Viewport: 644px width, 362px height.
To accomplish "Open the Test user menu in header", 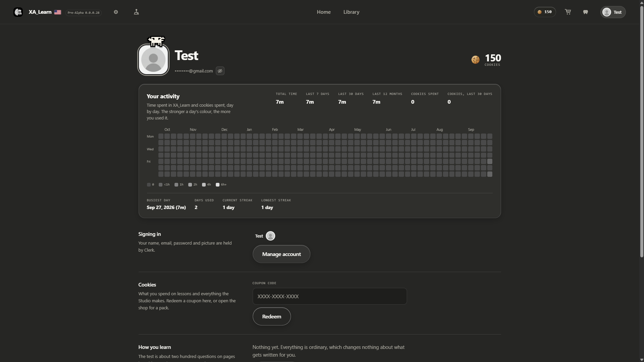I will [x=613, y=12].
